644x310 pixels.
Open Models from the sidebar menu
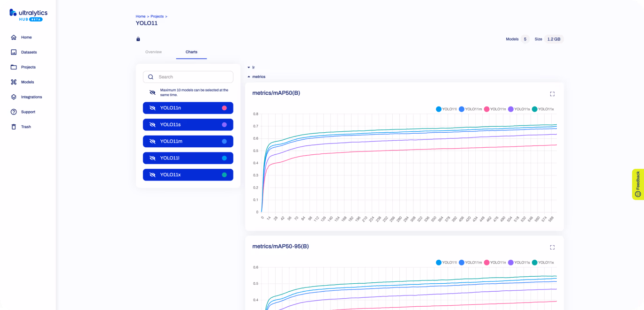click(27, 82)
